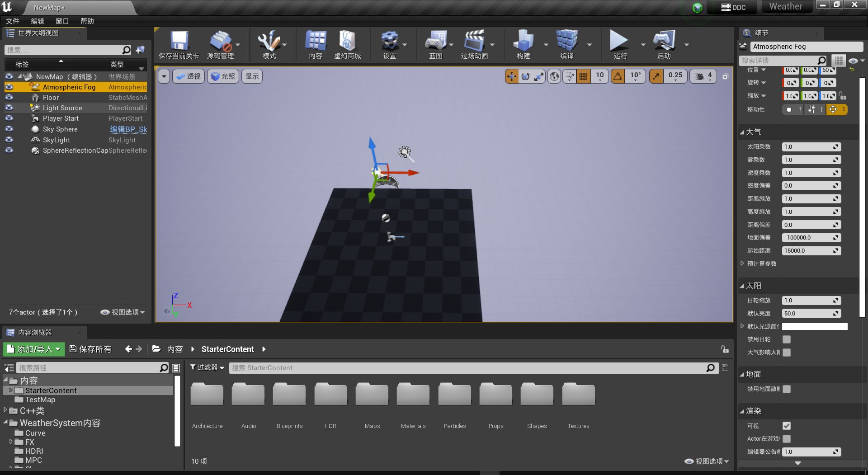Screen dimensions: 868x475
Task: Open the 编辑 menu
Action: [x=38, y=21]
